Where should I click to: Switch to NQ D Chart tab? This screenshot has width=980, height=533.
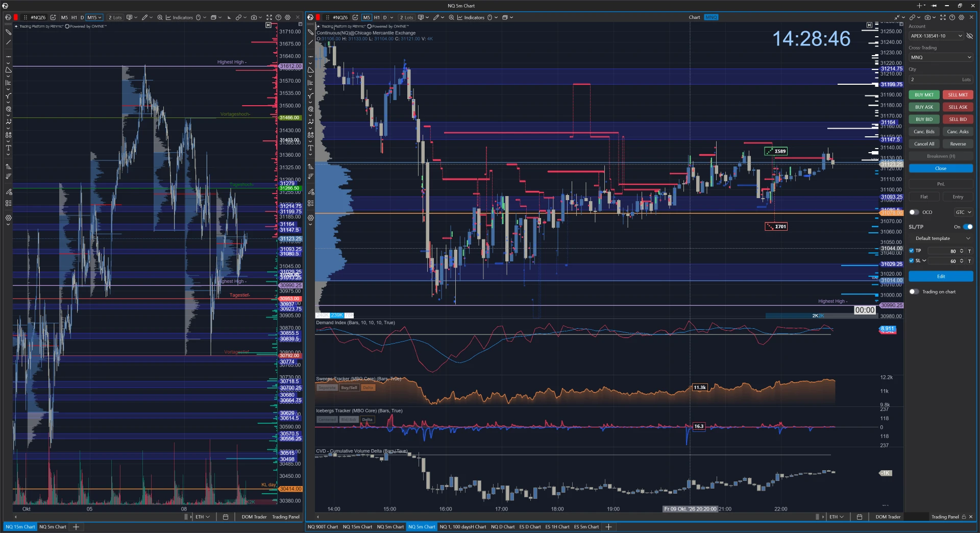(503, 527)
